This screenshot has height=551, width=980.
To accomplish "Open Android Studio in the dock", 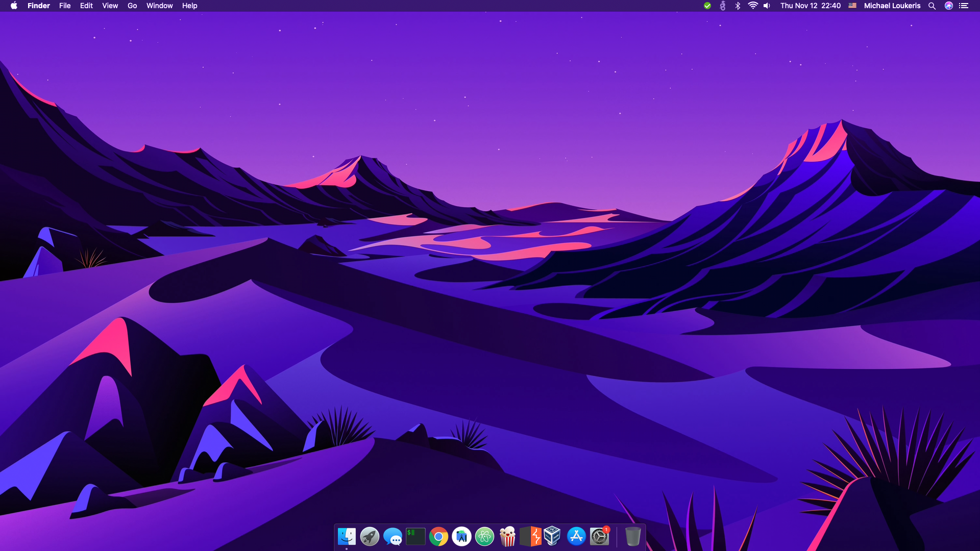I will (x=461, y=537).
